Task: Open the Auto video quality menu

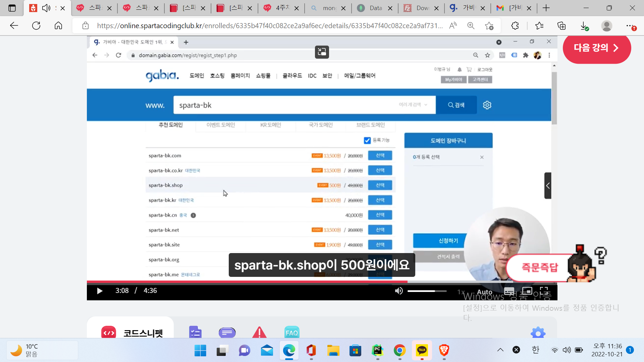Action: tap(485, 292)
